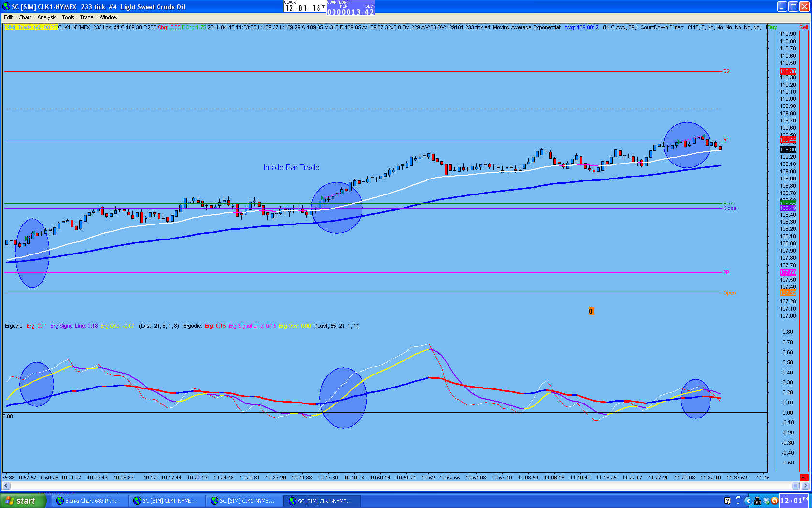812x508 pixels.
Task: Click the CLOCK display in the title bar
Action: point(304,6)
